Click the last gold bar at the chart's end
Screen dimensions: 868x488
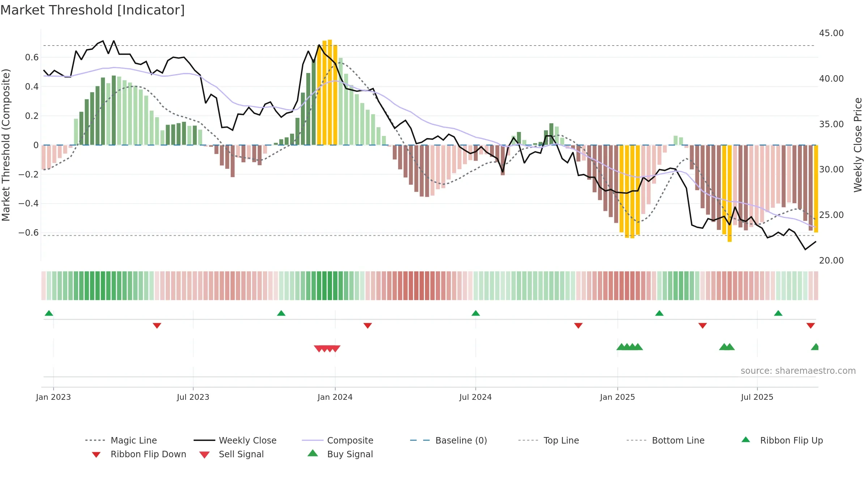[816, 189]
